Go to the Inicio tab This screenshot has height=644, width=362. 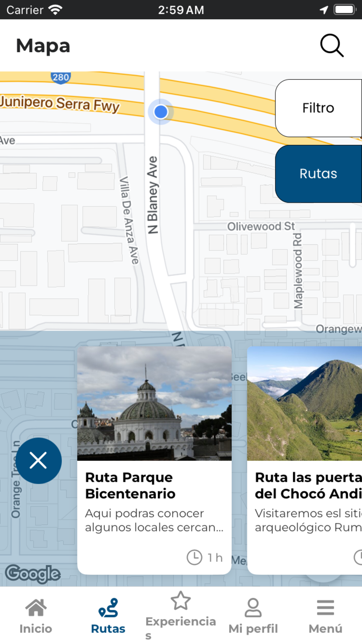(x=36, y=616)
